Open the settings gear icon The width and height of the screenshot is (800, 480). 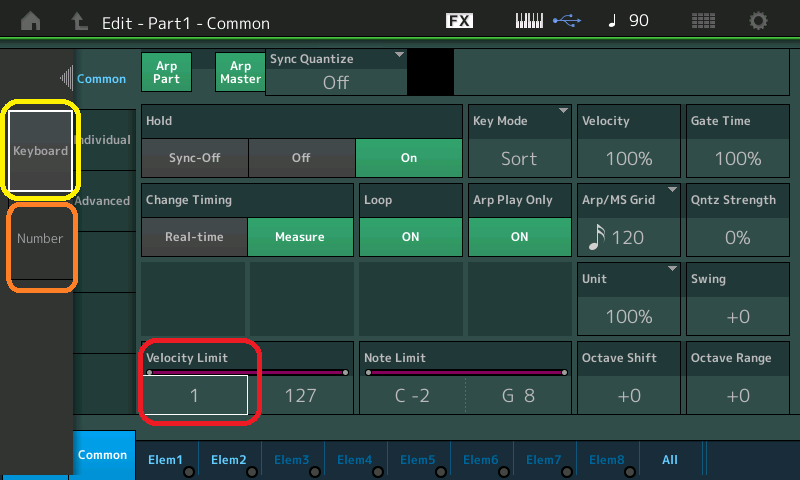click(x=759, y=21)
